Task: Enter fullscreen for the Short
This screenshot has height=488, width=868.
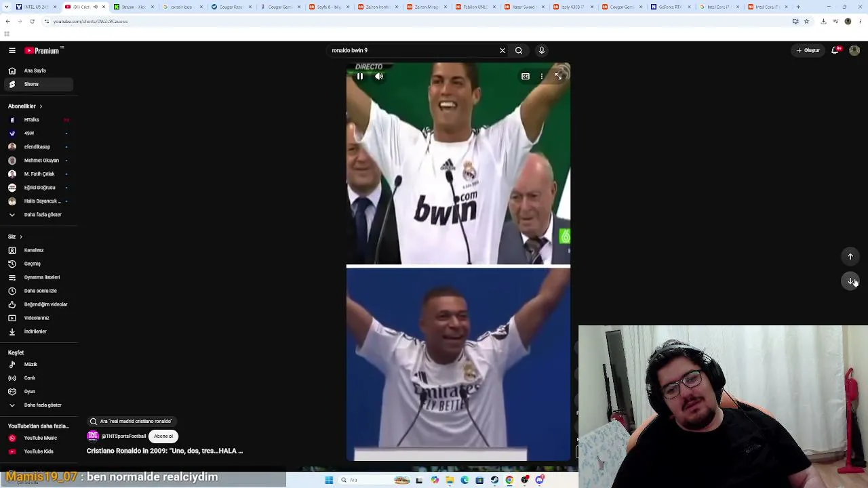Action: coord(558,77)
